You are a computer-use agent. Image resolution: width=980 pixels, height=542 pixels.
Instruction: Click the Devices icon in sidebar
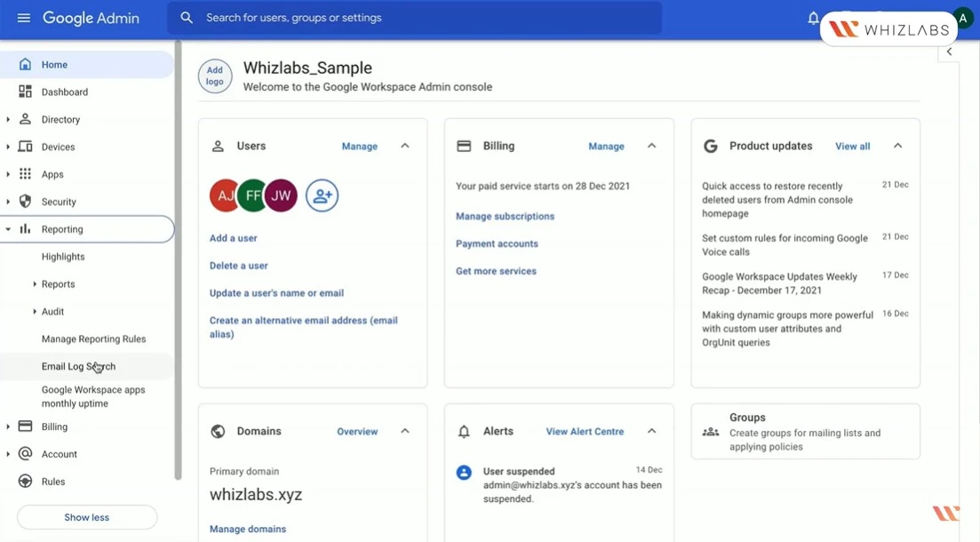(25, 147)
